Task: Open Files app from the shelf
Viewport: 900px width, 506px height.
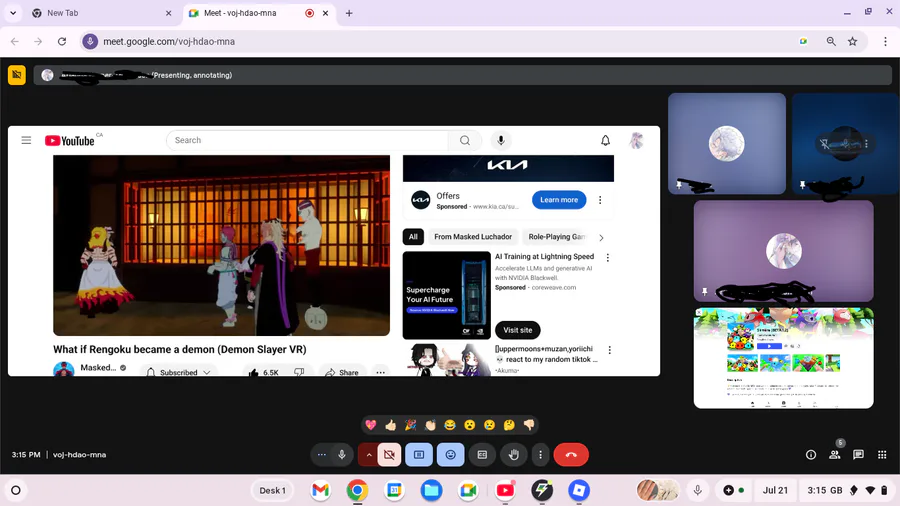Action: pyautogui.click(x=431, y=491)
